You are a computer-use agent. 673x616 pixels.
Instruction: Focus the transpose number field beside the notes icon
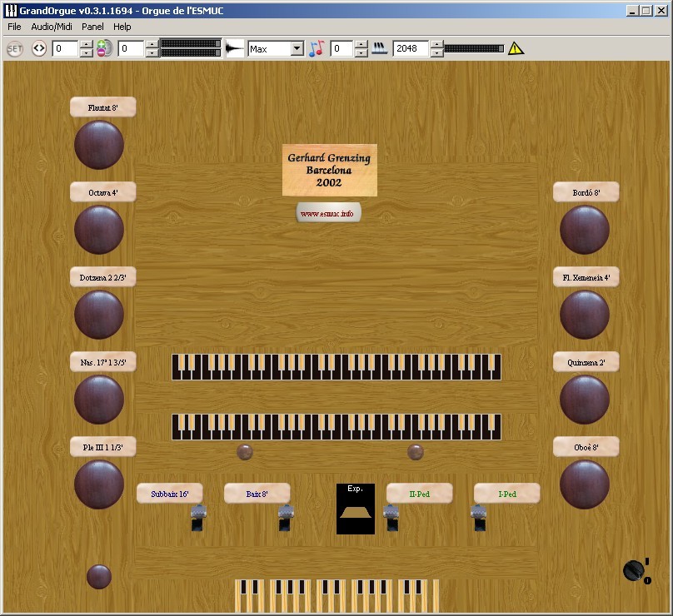point(342,49)
